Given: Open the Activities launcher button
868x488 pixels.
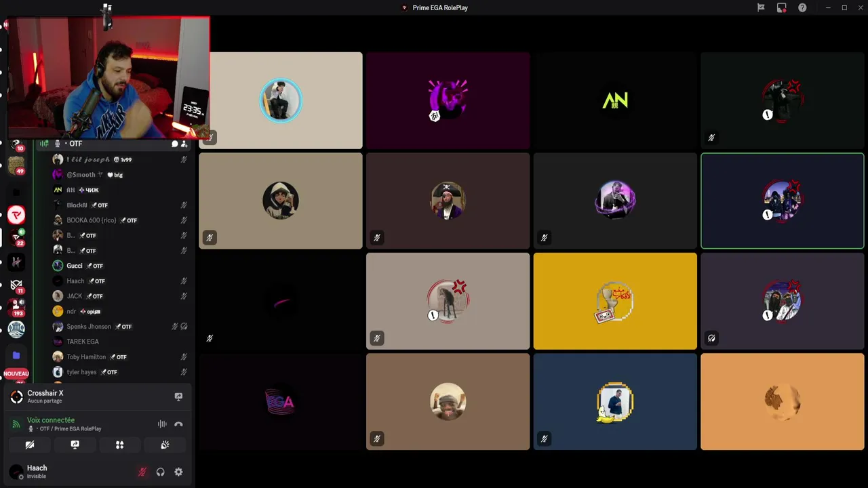Looking at the screenshot, I should pyautogui.click(x=119, y=445).
